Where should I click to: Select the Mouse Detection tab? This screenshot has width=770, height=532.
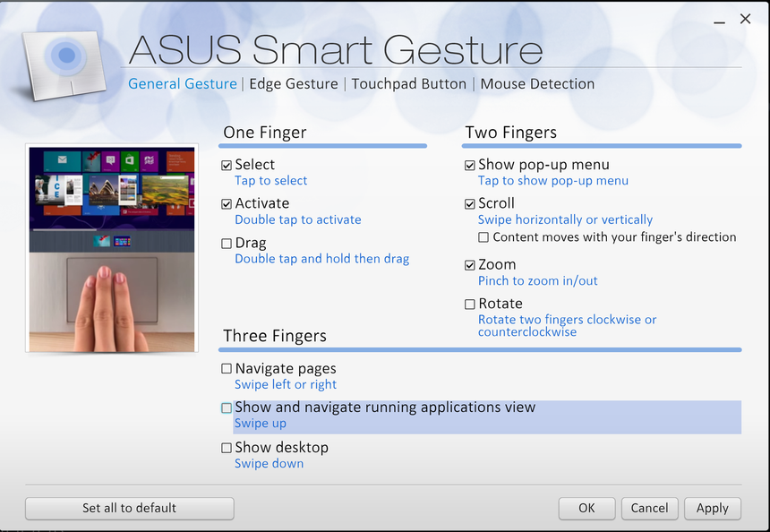(536, 83)
